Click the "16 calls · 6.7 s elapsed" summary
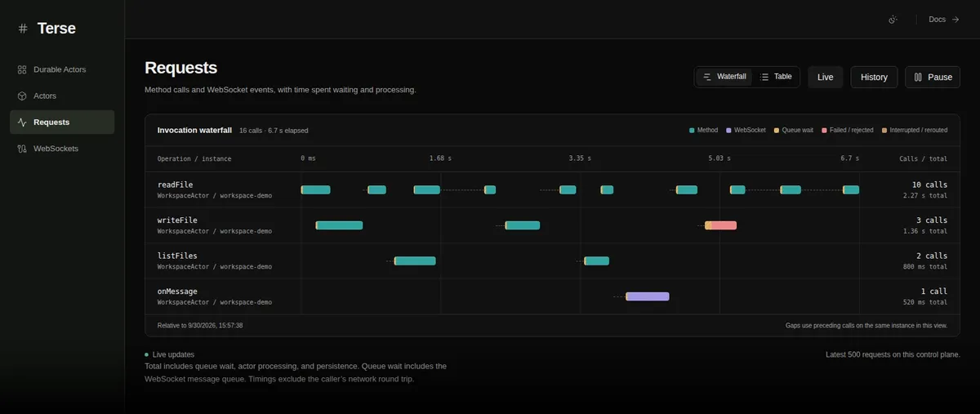The width and height of the screenshot is (980, 414). click(274, 131)
